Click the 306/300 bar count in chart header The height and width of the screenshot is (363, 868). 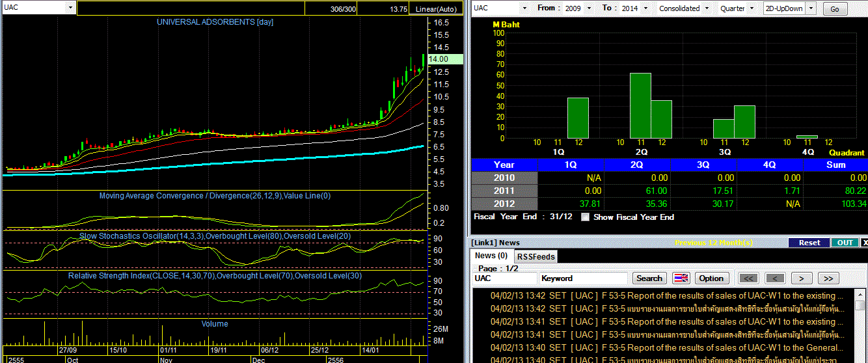[x=343, y=9]
